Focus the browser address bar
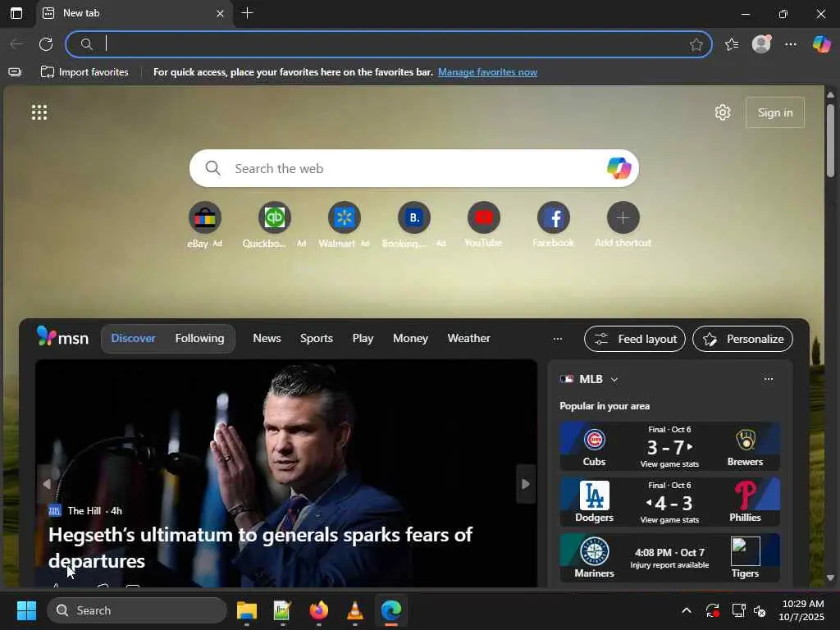The width and height of the screenshot is (840, 630). (388, 44)
